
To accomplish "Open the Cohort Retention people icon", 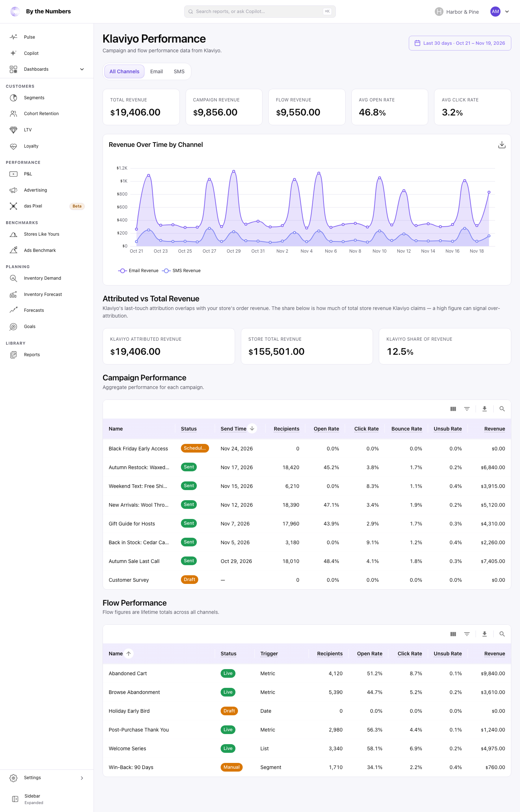I will [x=13, y=114].
